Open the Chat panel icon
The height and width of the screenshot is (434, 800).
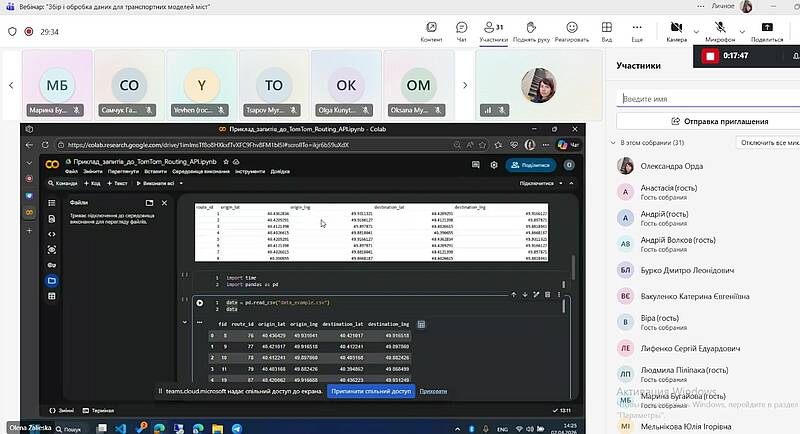[461, 30]
